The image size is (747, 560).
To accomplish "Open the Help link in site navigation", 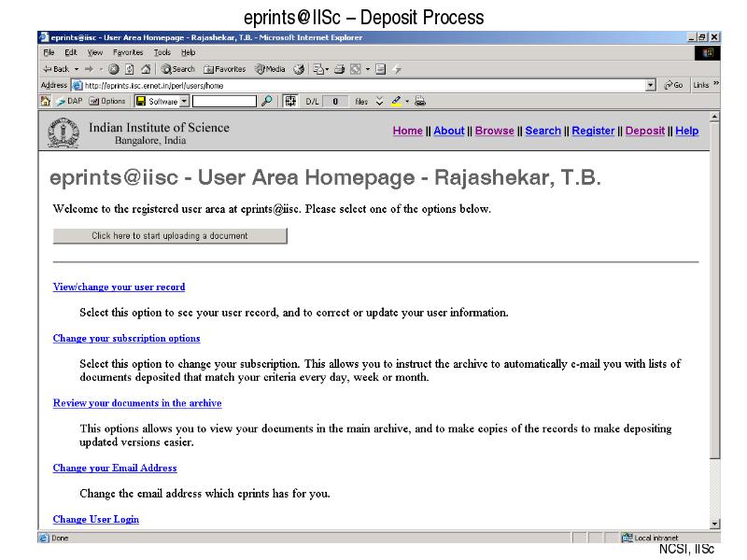I will click(687, 131).
